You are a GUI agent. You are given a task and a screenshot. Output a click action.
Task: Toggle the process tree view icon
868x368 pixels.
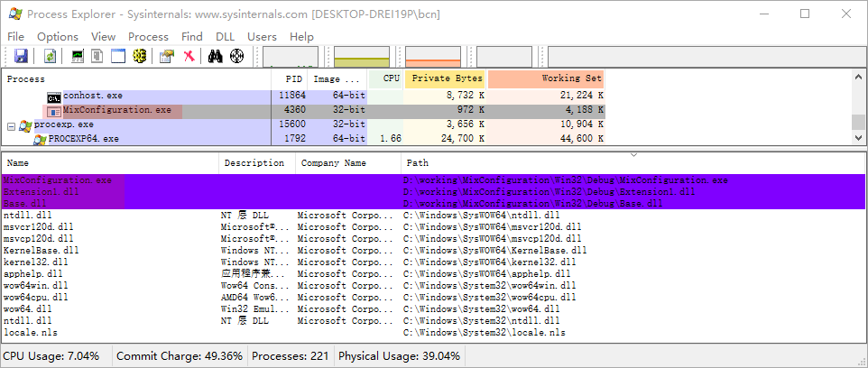tap(97, 56)
